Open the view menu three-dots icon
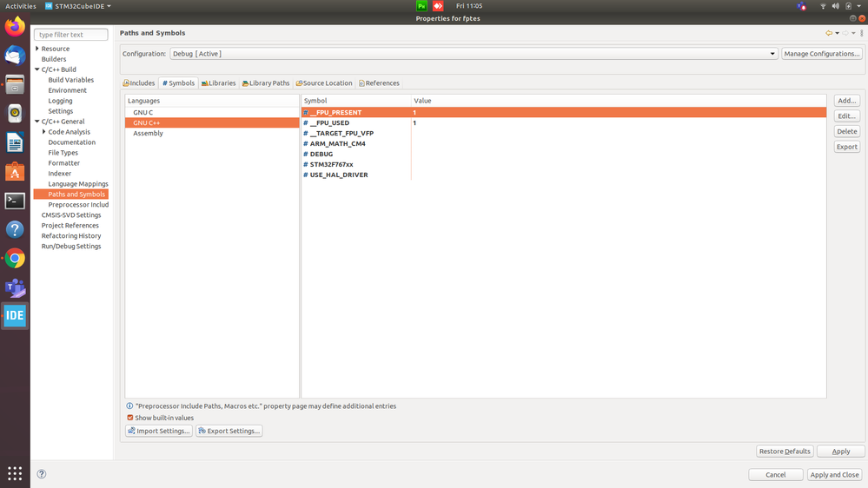Viewport: 868px width, 488px height. pyautogui.click(x=861, y=33)
